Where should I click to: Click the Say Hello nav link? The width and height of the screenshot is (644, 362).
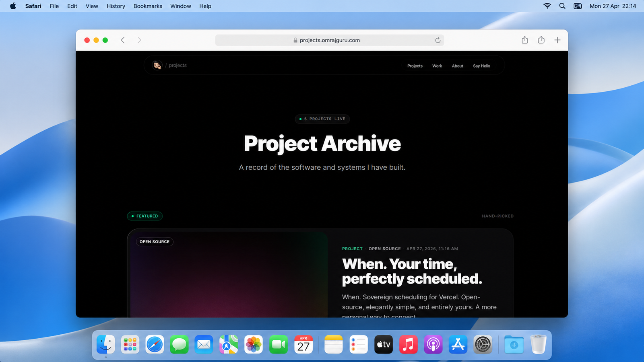[482, 66]
